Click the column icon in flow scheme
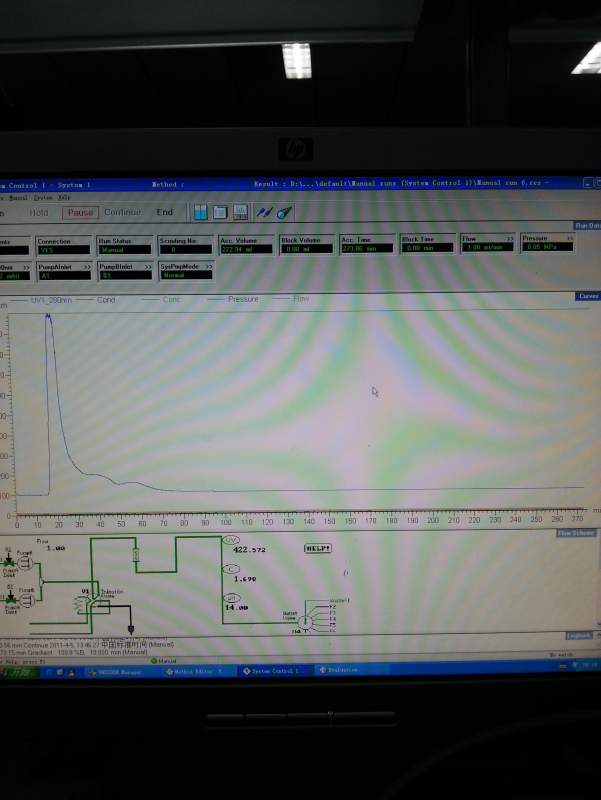The width and height of the screenshot is (601, 800). pyautogui.click(x=136, y=555)
